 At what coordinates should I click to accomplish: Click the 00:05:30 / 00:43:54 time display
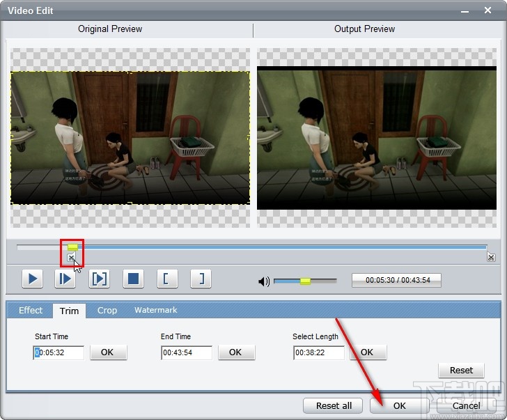396,280
